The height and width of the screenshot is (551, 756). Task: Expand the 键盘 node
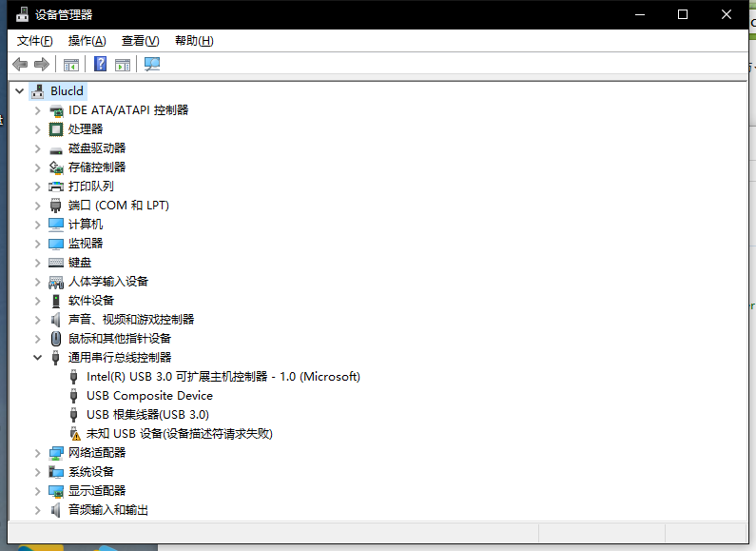point(38,263)
